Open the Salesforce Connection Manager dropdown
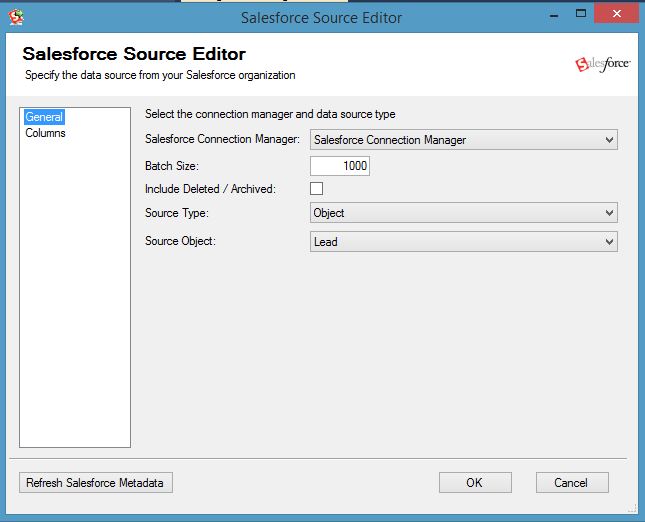645x522 pixels. point(464,140)
